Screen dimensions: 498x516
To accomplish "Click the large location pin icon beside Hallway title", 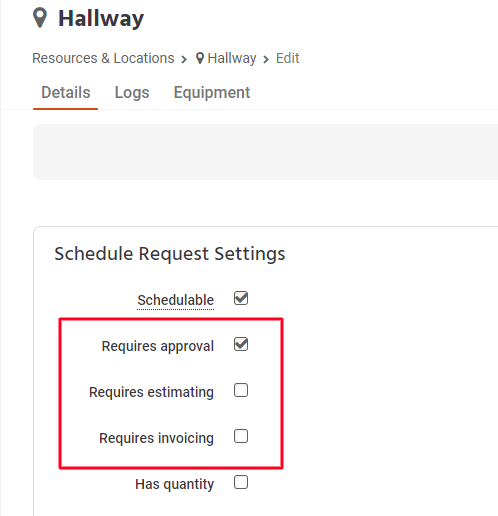I will click(x=40, y=18).
